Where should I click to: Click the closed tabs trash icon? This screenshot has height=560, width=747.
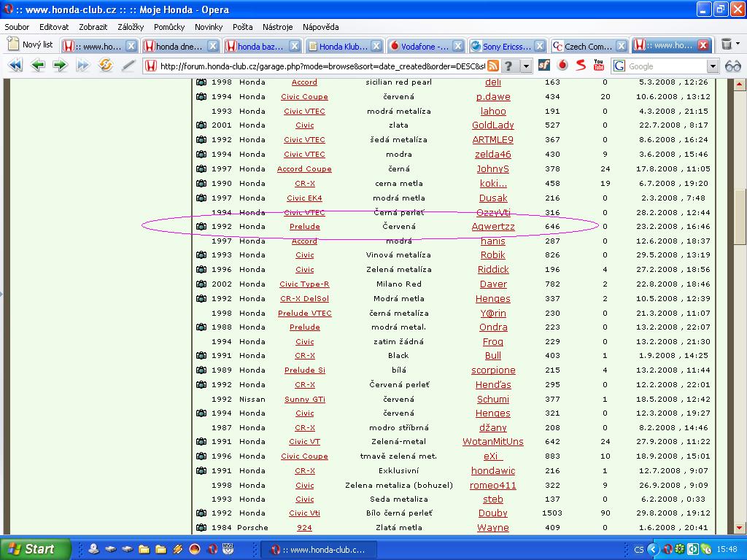pos(727,44)
